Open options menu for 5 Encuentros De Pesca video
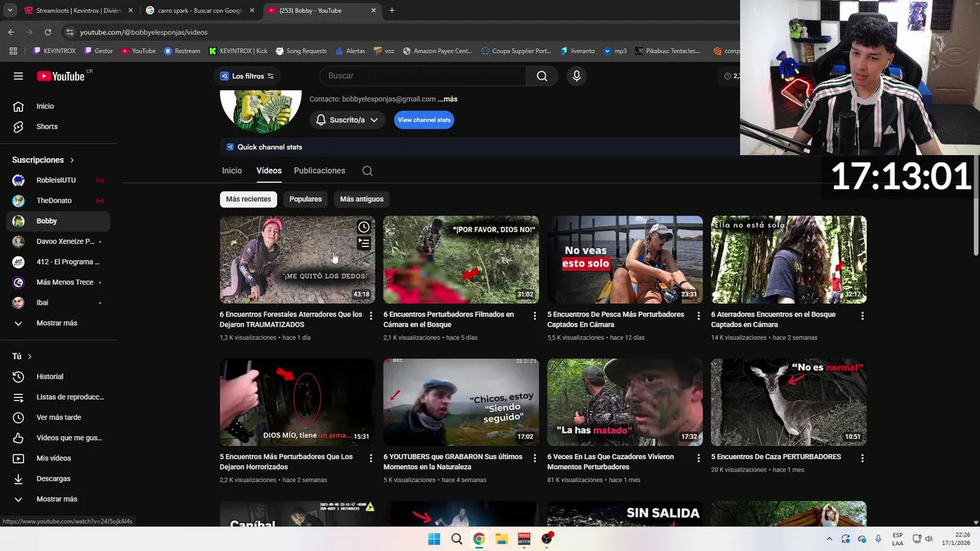 pos(698,315)
